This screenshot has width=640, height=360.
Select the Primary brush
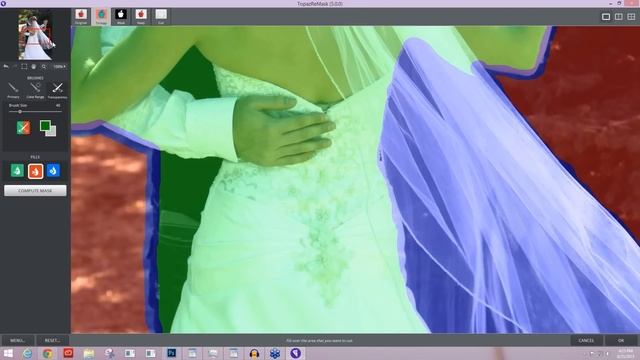[x=13, y=90]
